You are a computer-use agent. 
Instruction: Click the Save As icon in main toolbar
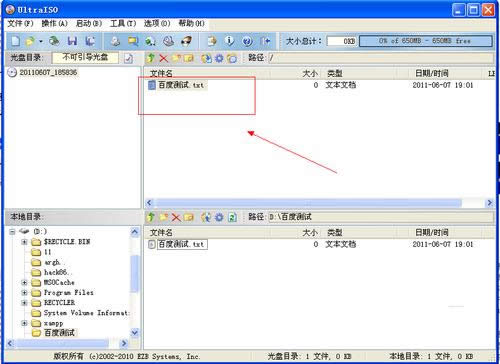[x=90, y=41]
